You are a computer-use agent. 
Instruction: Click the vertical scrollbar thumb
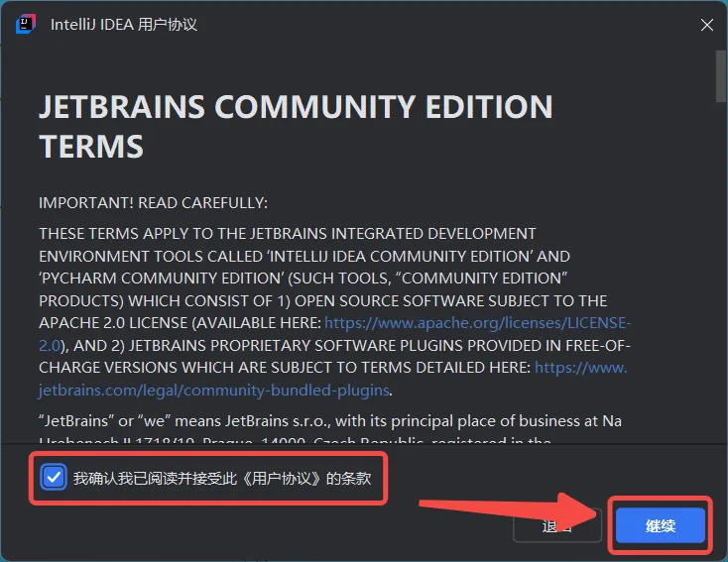coord(720,76)
